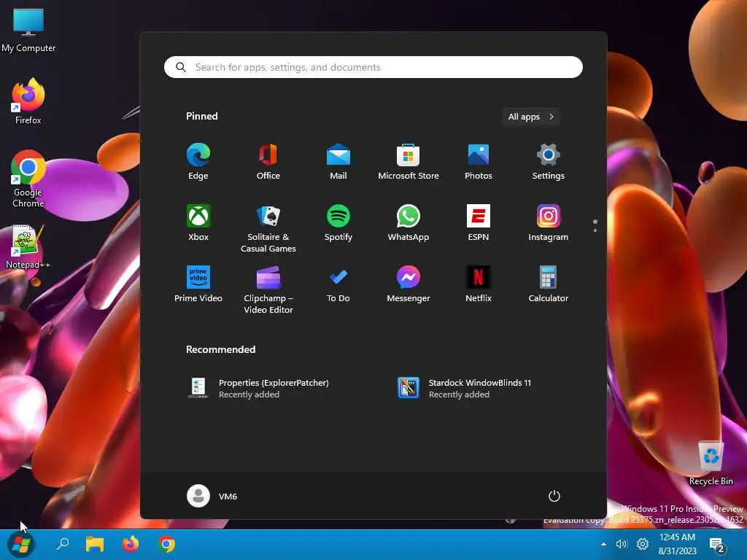Open File Explorer from taskbar
747x560 pixels.
click(x=95, y=544)
